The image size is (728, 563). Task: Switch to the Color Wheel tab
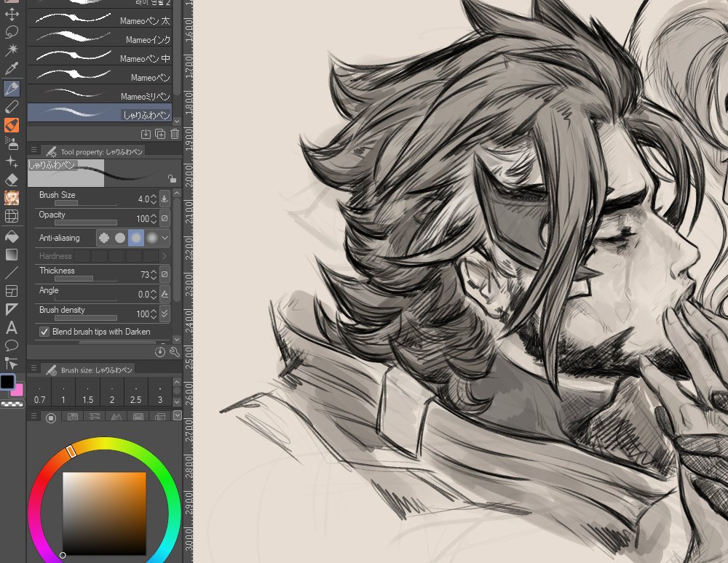tap(51, 418)
